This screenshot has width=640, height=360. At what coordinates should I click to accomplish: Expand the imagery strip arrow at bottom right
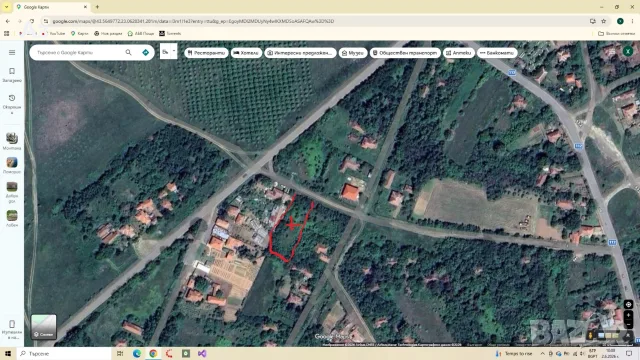coord(627,336)
